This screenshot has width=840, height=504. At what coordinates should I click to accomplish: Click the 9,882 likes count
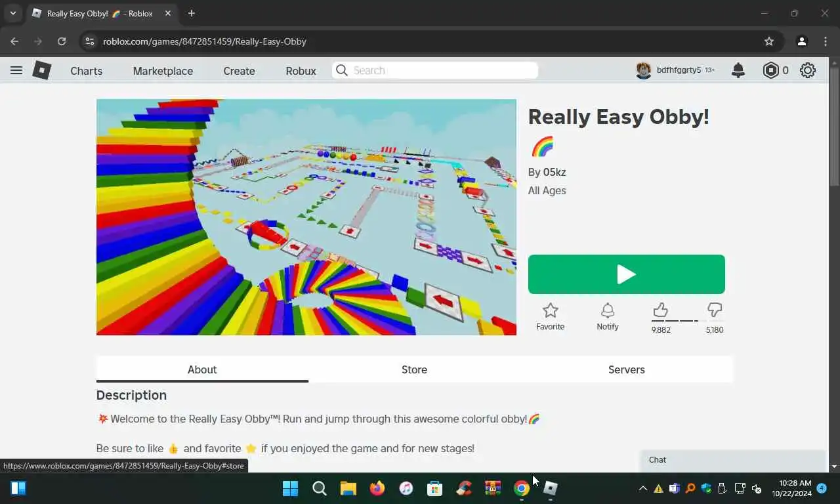coord(661,330)
